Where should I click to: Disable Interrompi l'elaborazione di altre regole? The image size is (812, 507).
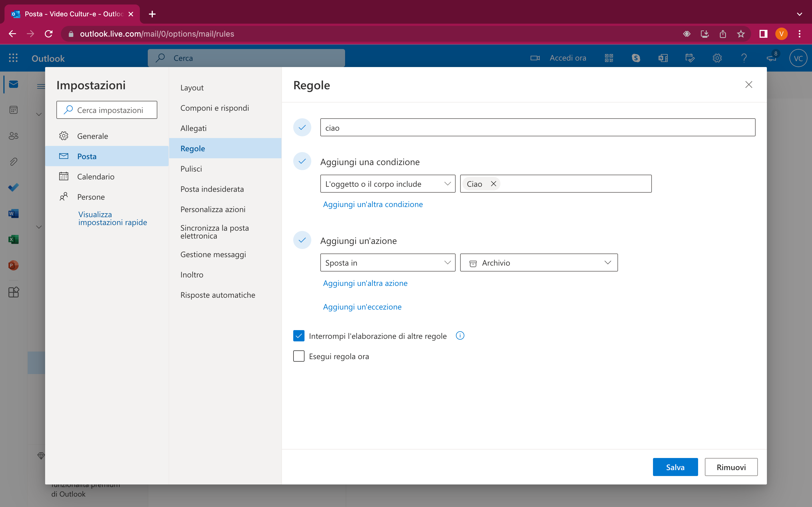pos(299,336)
